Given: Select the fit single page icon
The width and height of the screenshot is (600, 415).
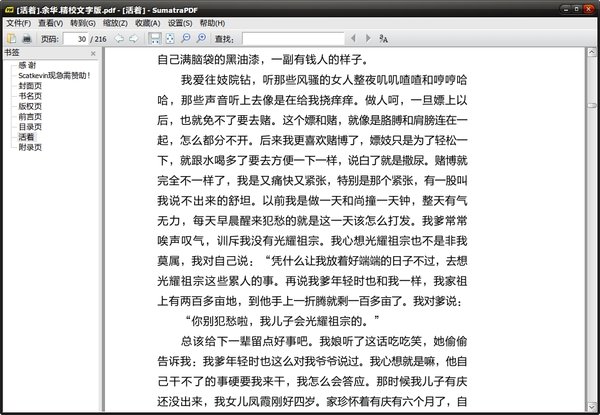Looking at the screenshot, I should point(170,38).
